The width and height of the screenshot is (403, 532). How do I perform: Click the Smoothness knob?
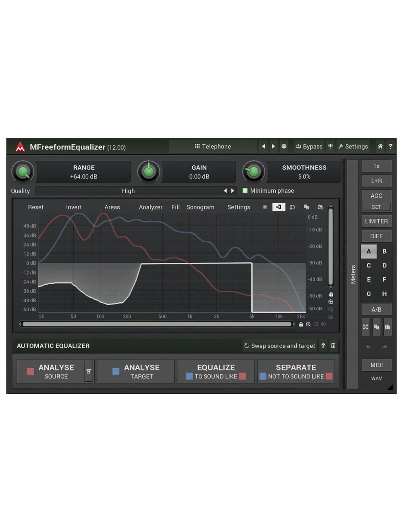tap(253, 172)
